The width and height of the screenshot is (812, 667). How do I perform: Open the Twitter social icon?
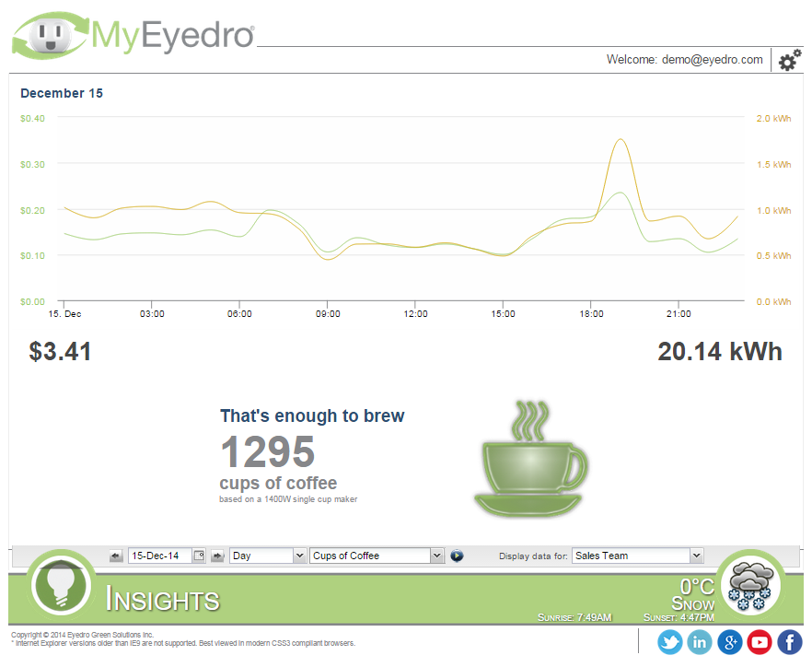click(x=670, y=643)
